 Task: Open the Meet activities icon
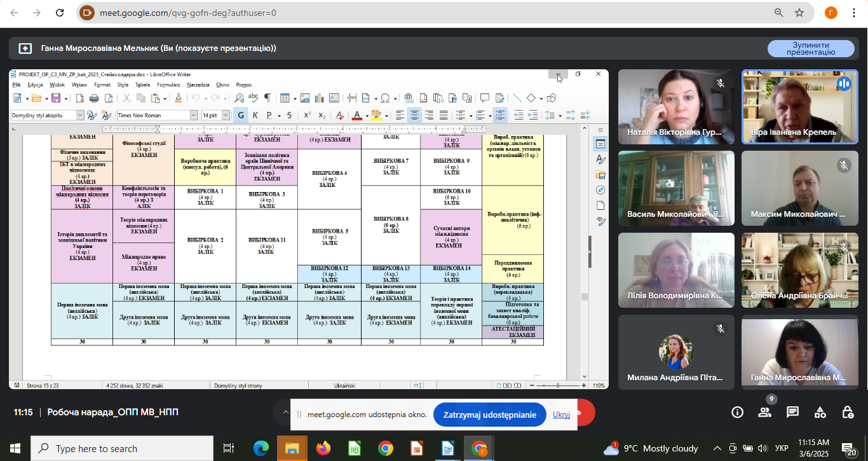click(820, 412)
